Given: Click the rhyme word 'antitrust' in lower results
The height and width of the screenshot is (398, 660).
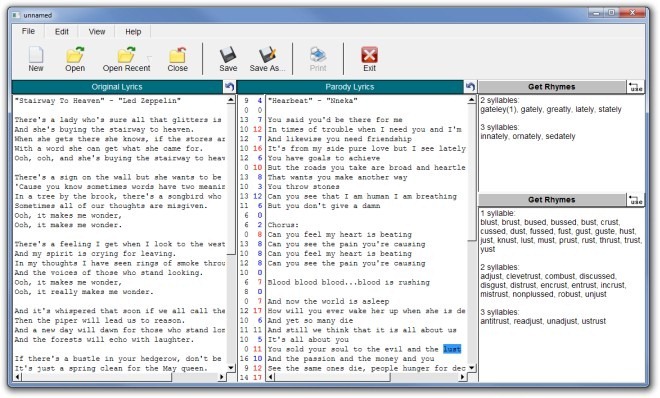Looking at the screenshot, I should pyautogui.click(x=495, y=321).
